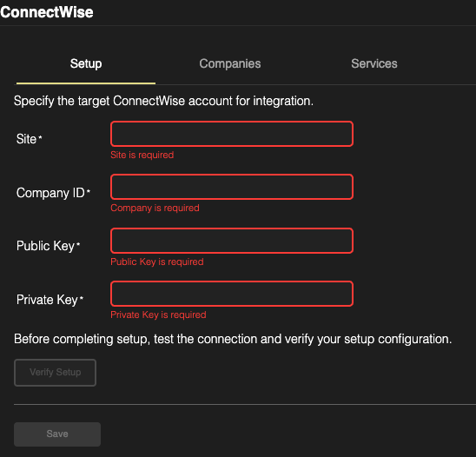Focus the Site input field
476x457 pixels.
click(232, 134)
